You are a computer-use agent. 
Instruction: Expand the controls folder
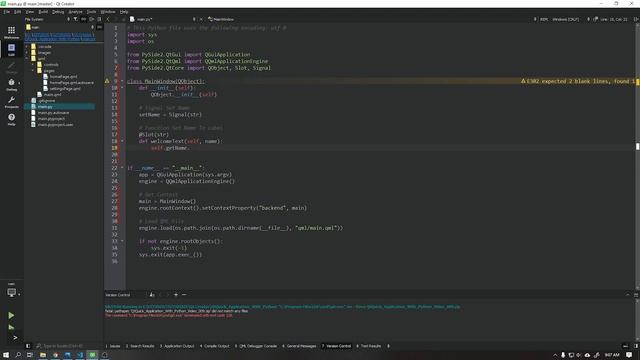[33, 64]
